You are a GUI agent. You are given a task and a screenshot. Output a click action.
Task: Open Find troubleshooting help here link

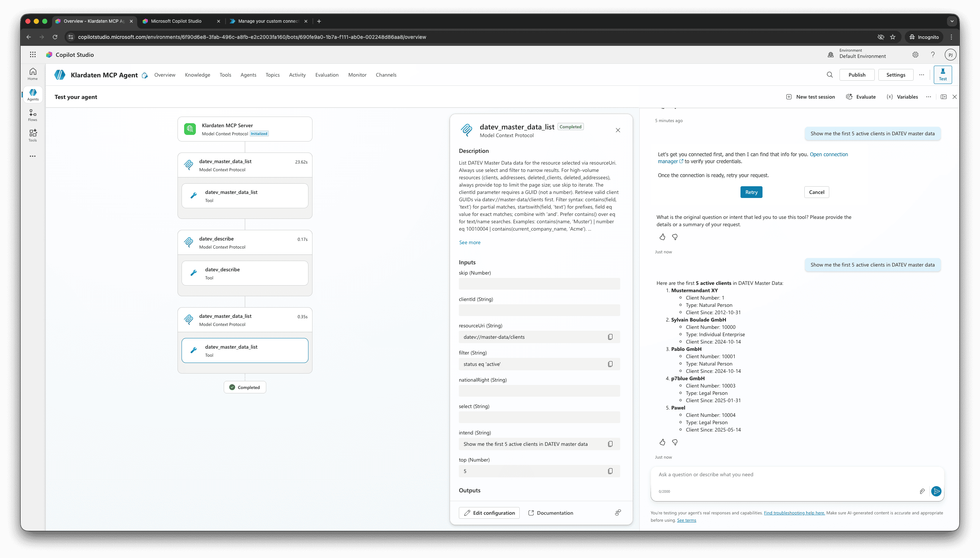[x=794, y=513]
